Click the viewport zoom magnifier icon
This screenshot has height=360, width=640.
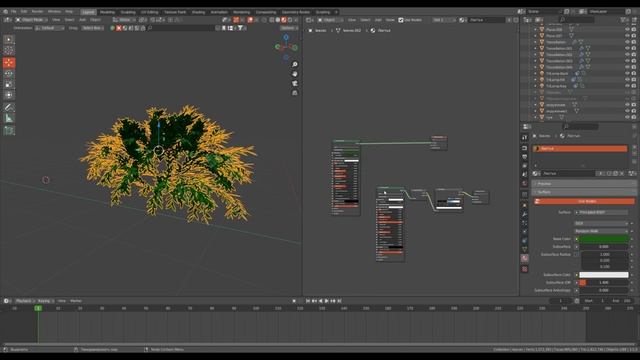[x=295, y=64]
